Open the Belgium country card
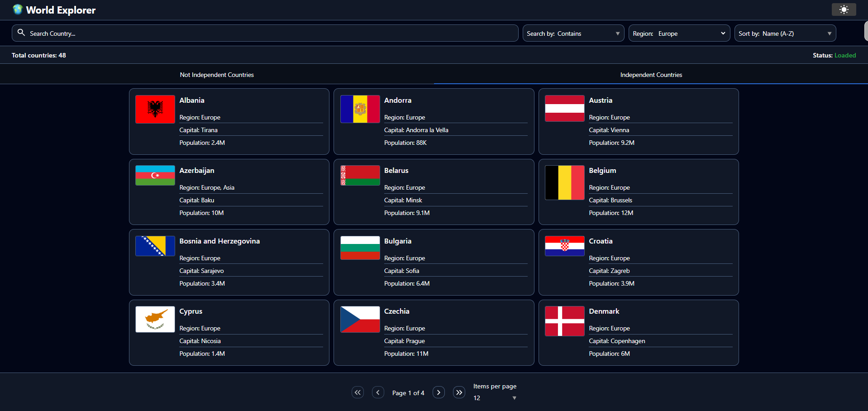The image size is (868, 411). [x=638, y=192]
